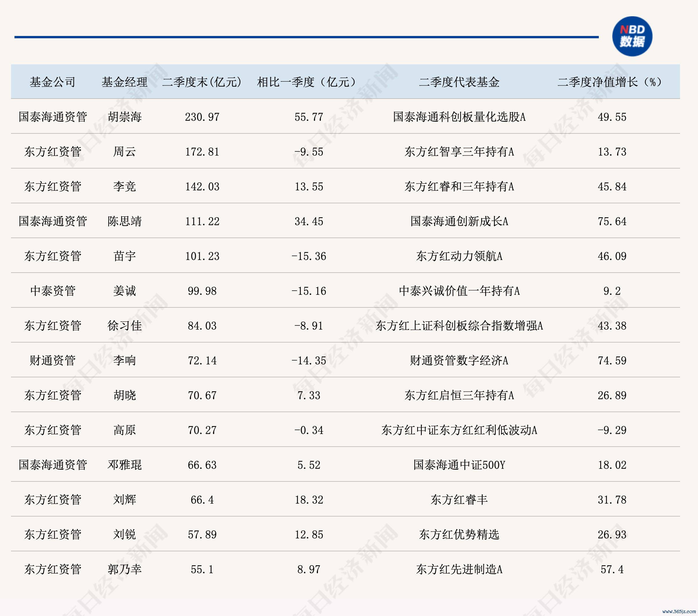
Task: Select 东方红资管 in 郭乃幸's row
Action: 52,570
